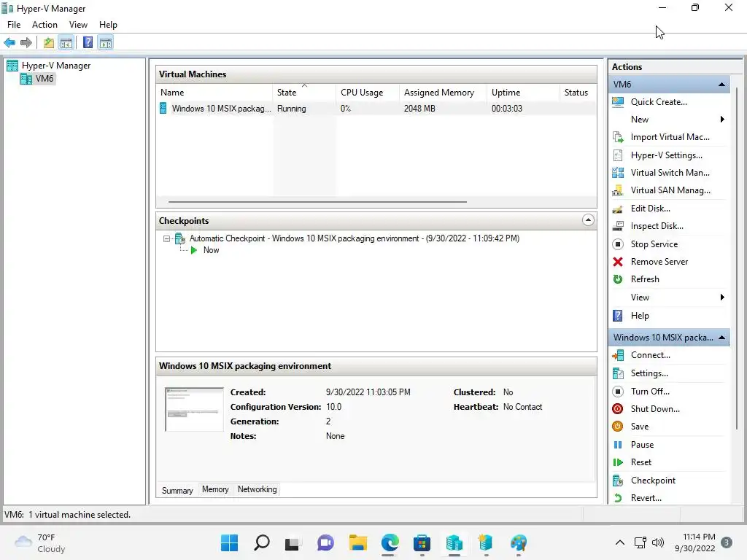747x560 pixels.
Task: Collapse the VM6 actions section
Action: click(x=721, y=85)
